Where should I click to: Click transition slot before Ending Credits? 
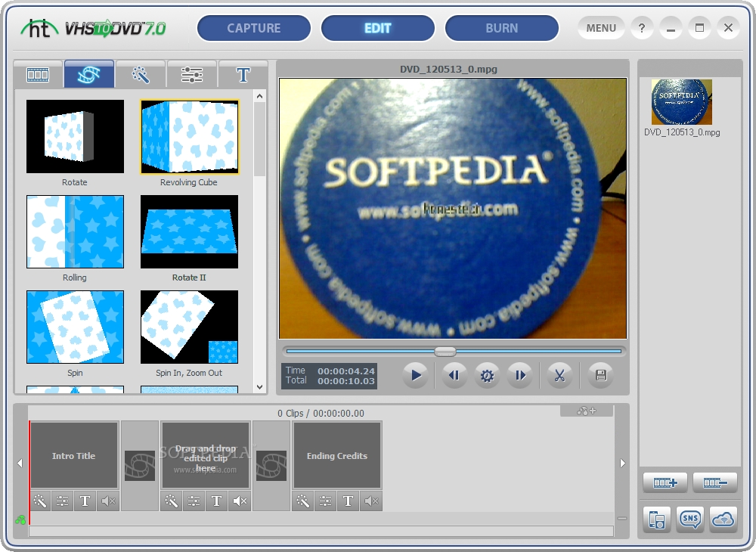(x=271, y=466)
